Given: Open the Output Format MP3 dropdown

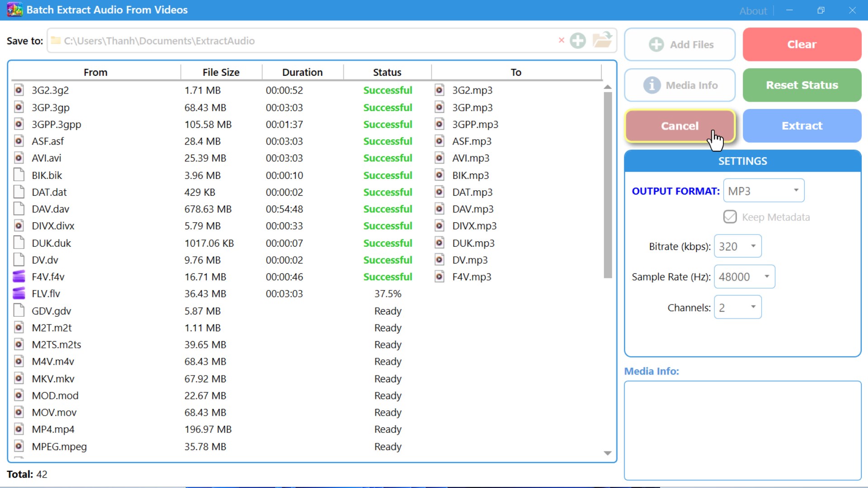Looking at the screenshot, I should coord(764,191).
